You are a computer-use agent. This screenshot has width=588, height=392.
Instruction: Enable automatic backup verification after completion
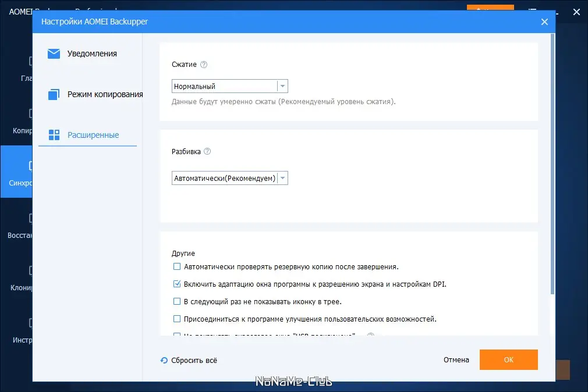pos(177,266)
